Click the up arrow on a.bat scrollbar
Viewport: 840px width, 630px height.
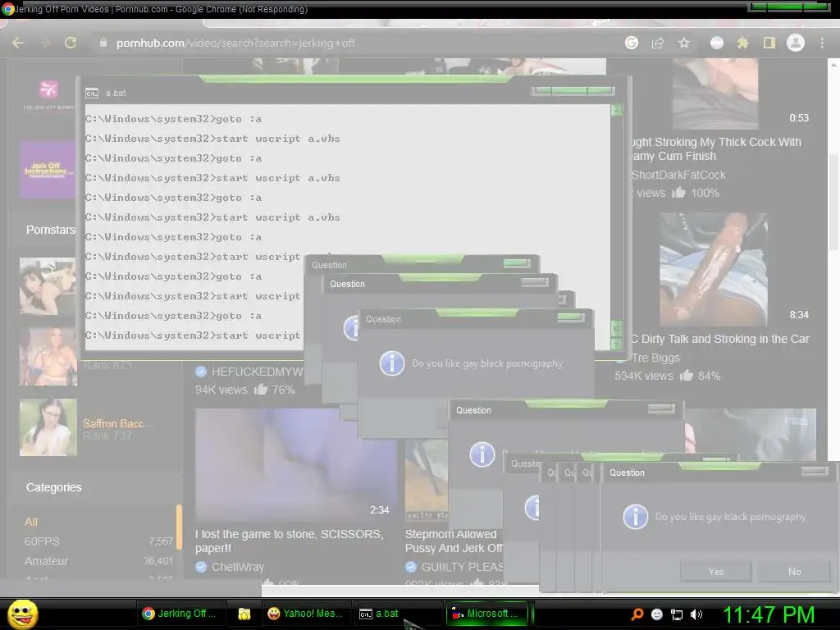coord(617,111)
